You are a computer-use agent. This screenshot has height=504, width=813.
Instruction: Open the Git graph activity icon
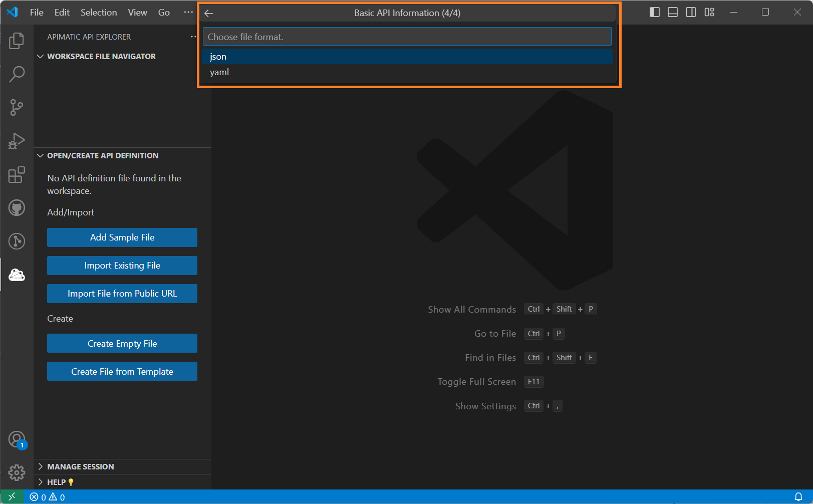tap(17, 241)
